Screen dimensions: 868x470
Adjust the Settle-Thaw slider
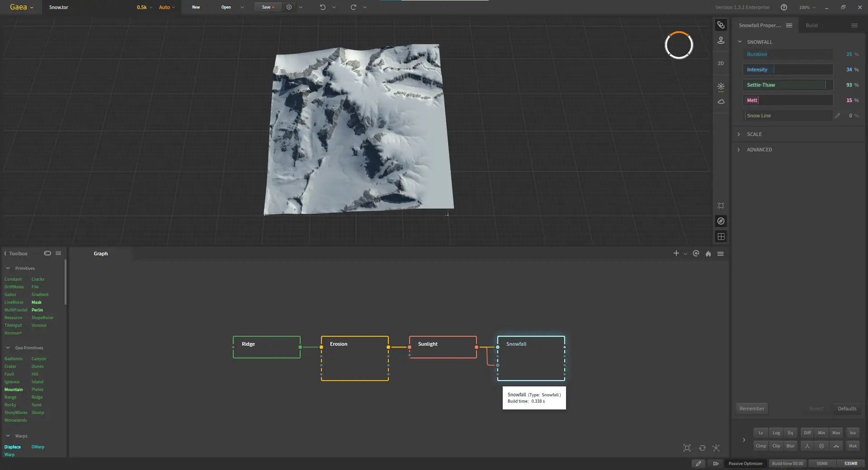(x=788, y=85)
